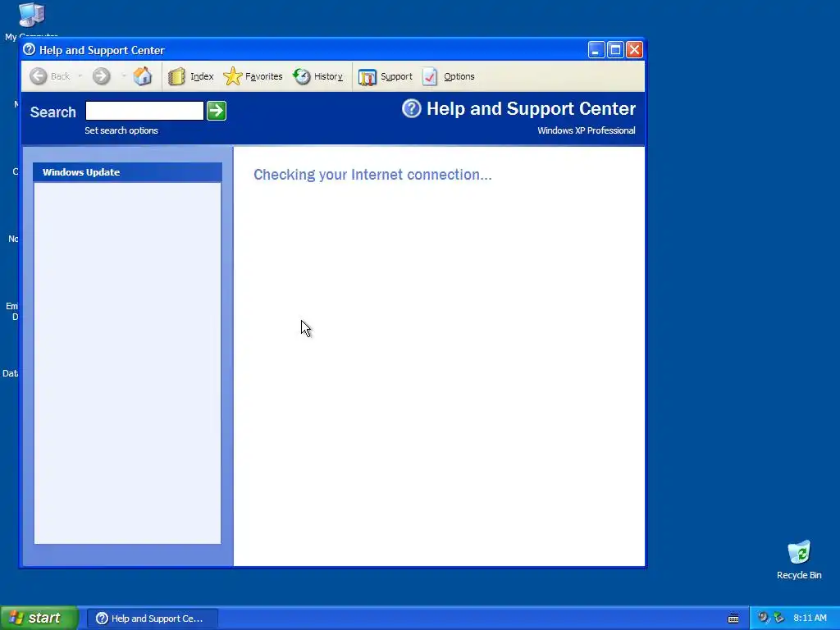Minimize the Help and Support Center window
This screenshot has height=630, width=840.
tap(596, 50)
